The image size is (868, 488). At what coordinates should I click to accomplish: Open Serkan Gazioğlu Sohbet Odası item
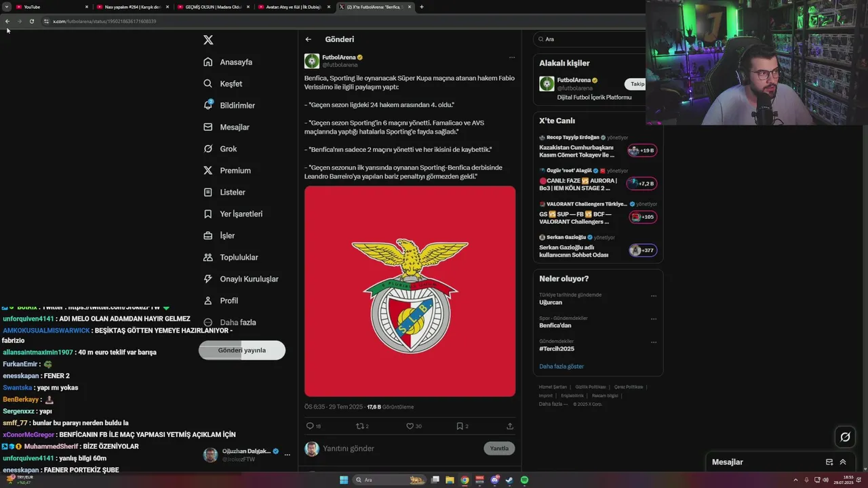tap(597, 247)
